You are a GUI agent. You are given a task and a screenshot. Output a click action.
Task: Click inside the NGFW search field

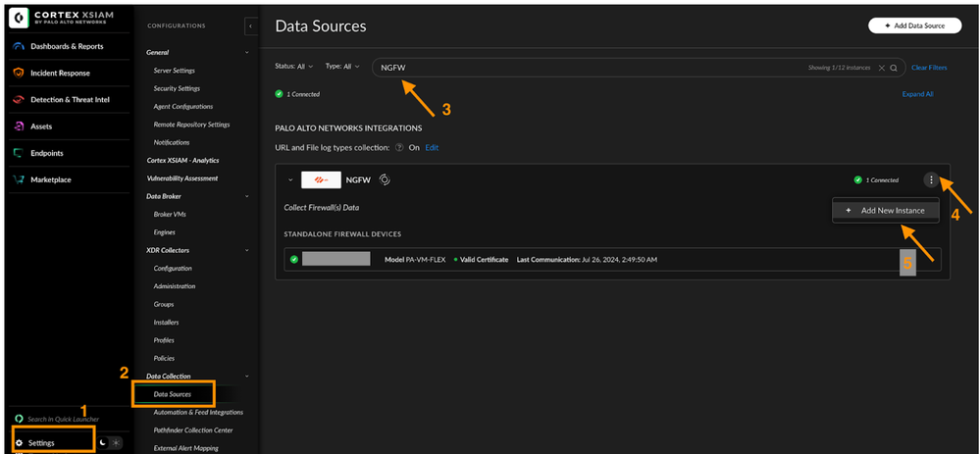coord(589,68)
